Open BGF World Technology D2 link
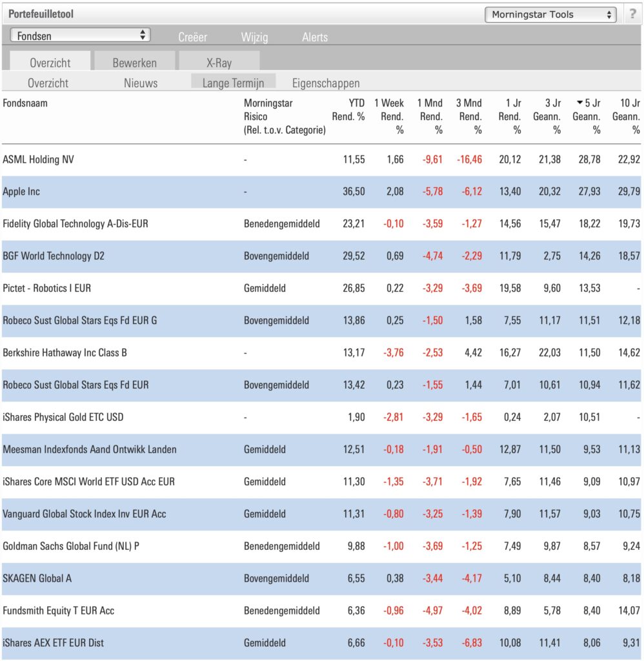644x661 pixels. pos(54,256)
